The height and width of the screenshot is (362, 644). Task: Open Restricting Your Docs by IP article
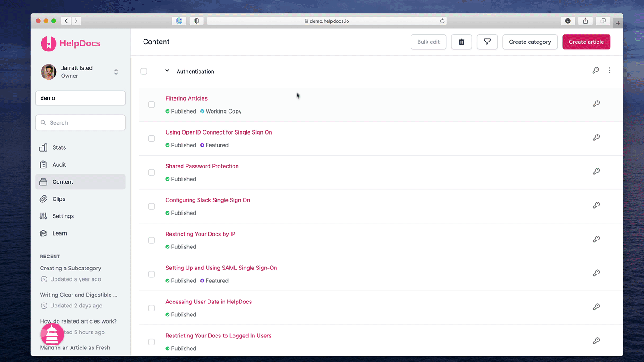point(200,234)
